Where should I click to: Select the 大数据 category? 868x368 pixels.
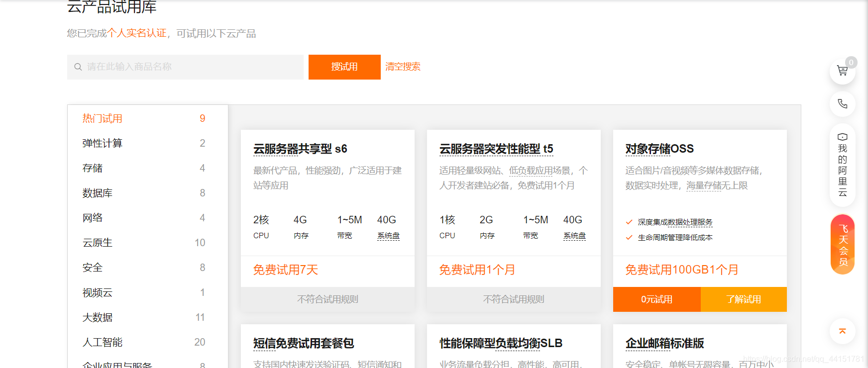pos(148,317)
